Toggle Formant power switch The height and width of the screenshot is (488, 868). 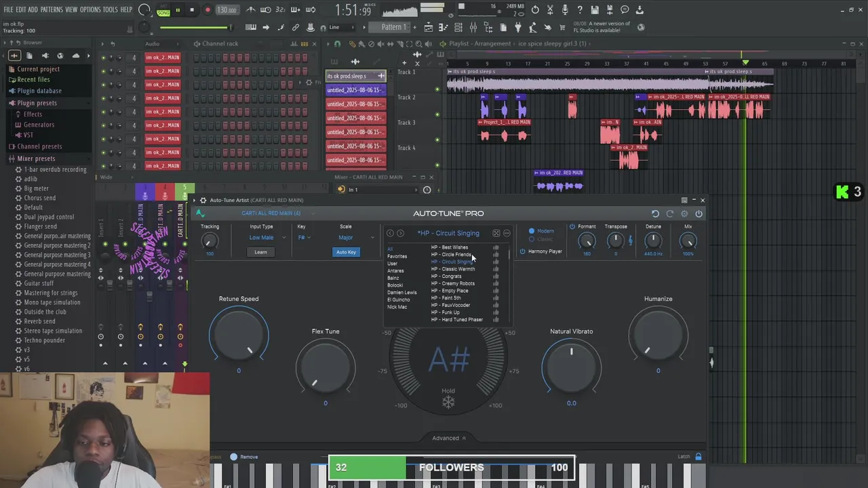572,226
